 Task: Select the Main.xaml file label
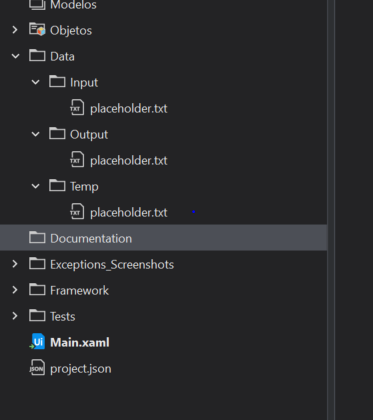coord(80,342)
